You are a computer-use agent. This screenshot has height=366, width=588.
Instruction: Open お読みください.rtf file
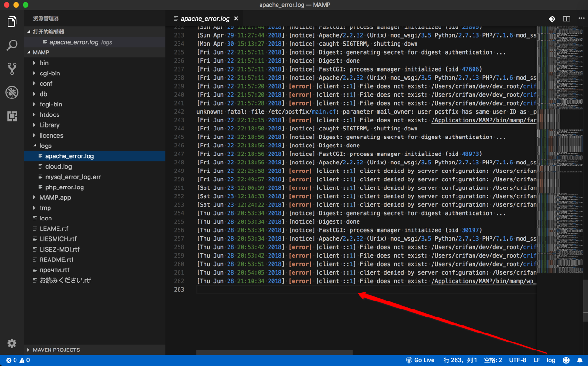[94, 280]
